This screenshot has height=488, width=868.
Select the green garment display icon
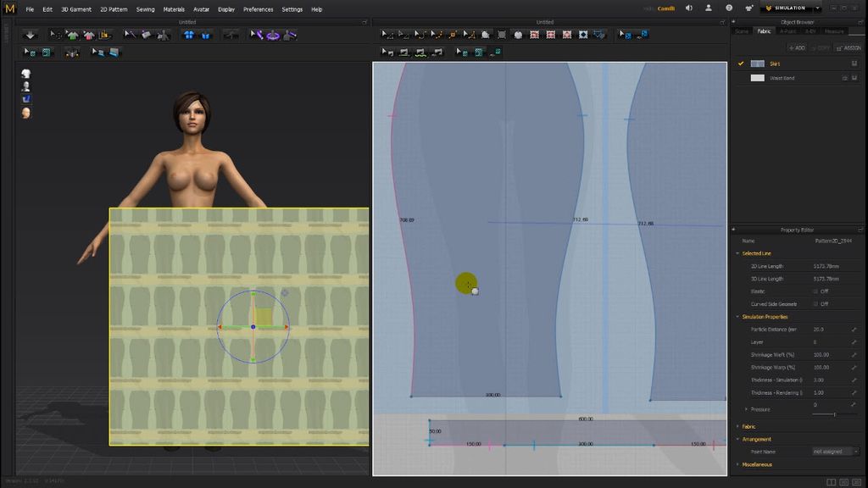(72, 35)
